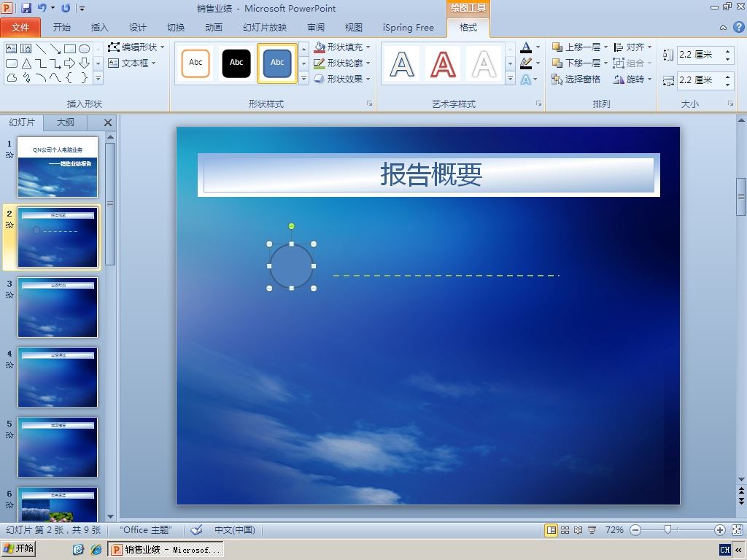This screenshot has height=560, width=747.
Task: Select the isosceles triangle shape tool
Action: tap(26, 63)
